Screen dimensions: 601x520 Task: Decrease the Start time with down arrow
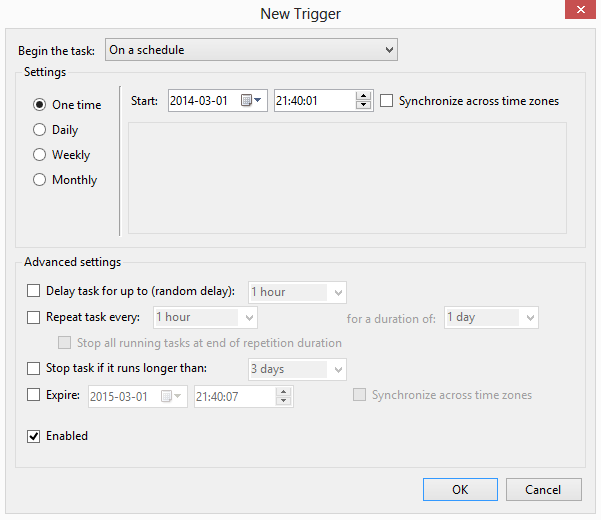pyautogui.click(x=364, y=106)
